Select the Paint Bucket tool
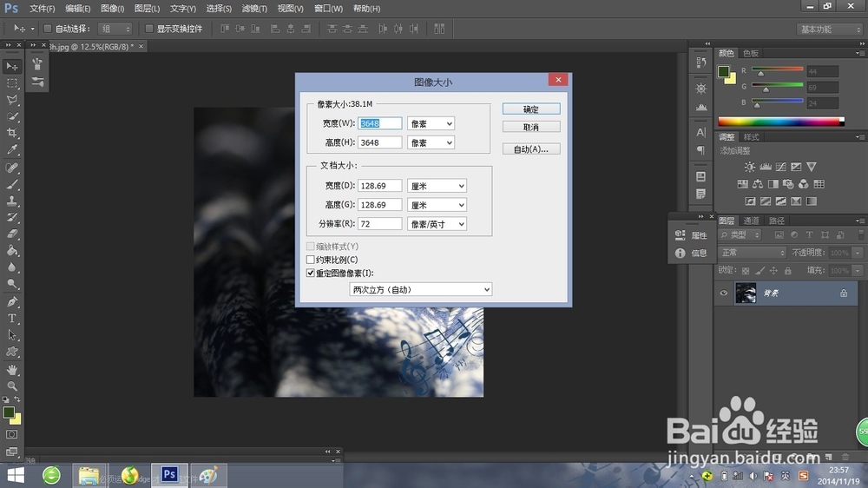868x488 pixels. coord(11,250)
